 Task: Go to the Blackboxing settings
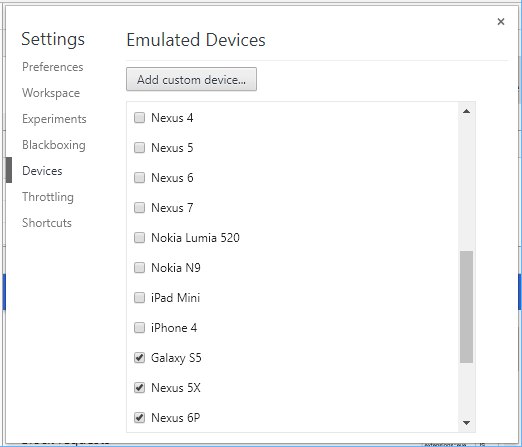(x=54, y=145)
